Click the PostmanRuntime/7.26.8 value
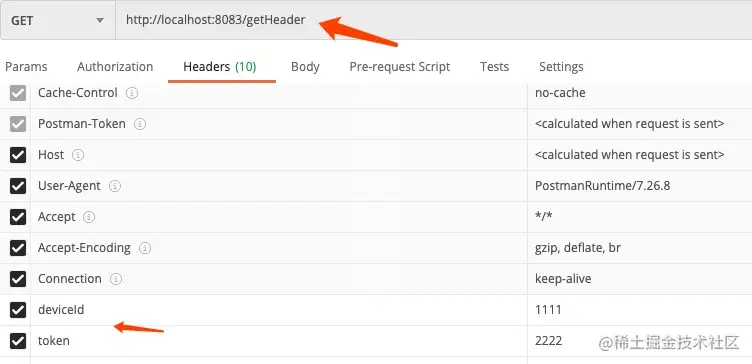 [x=602, y=186]
